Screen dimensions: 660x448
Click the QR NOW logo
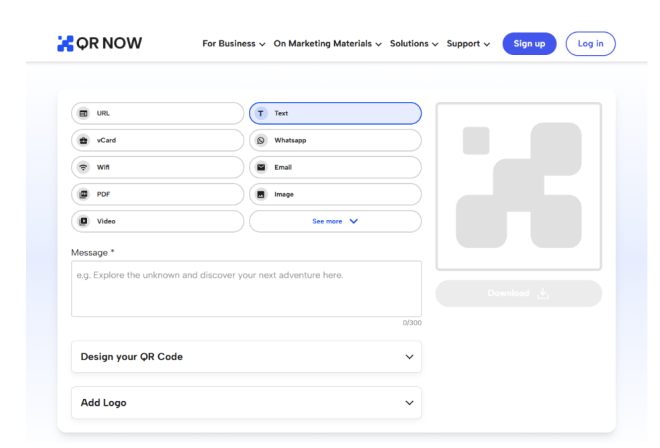point(100,43)
